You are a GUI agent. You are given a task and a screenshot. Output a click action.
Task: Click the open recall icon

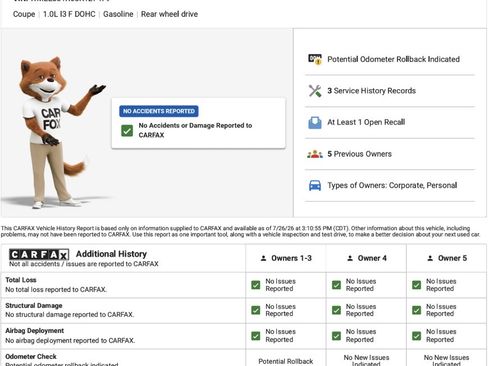coord(315,122)
